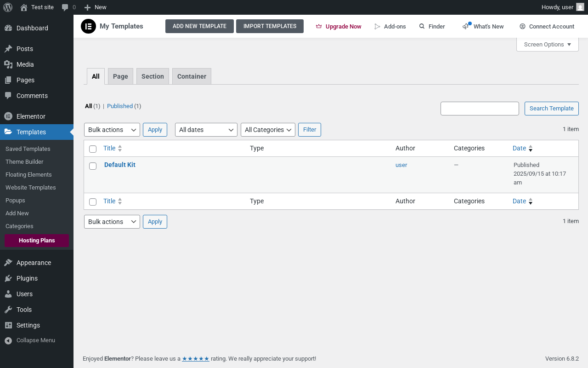Click the author link user

[401, 165]
